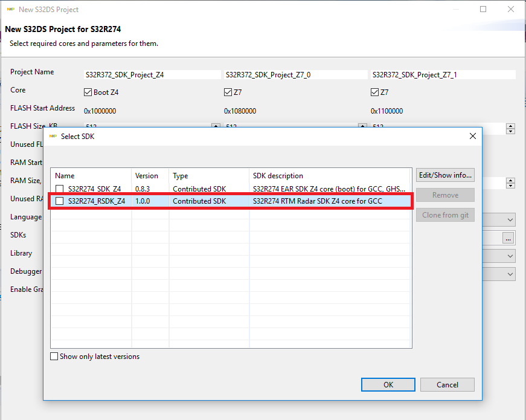Open the SDKs browse ellipsis button
Screen dimensions: 526x420
[x=508, y=238]
